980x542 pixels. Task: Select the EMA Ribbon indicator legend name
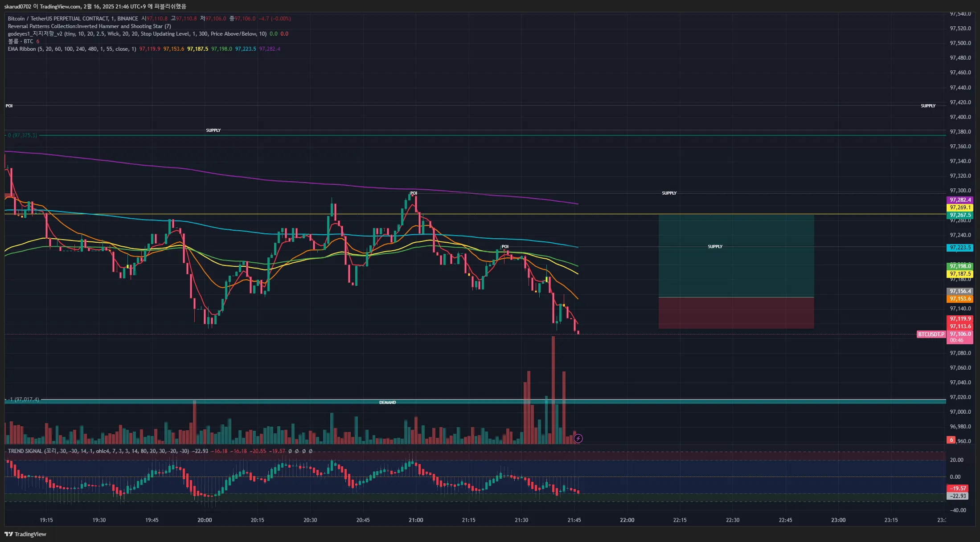click(72, 49)
